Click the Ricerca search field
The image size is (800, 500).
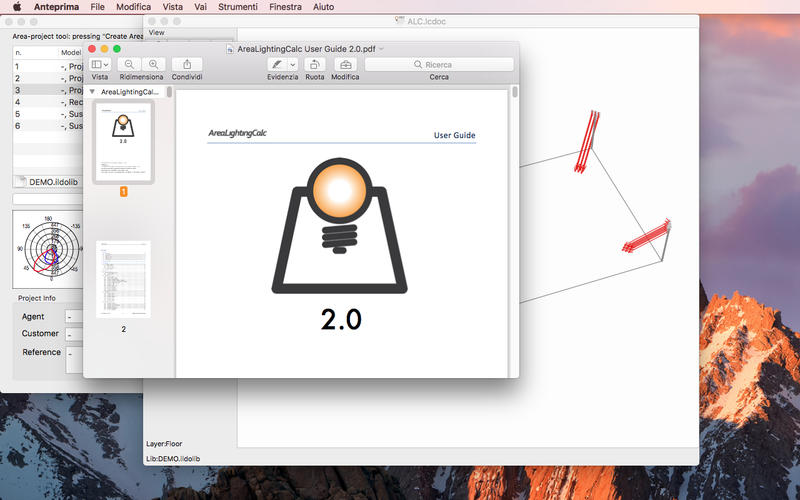[439, 64]
